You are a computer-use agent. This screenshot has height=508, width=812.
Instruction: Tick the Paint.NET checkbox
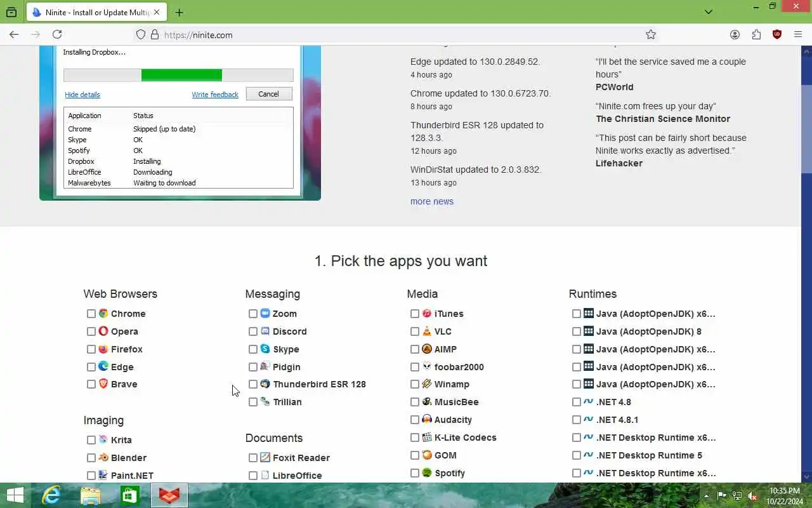coord(91,476)
